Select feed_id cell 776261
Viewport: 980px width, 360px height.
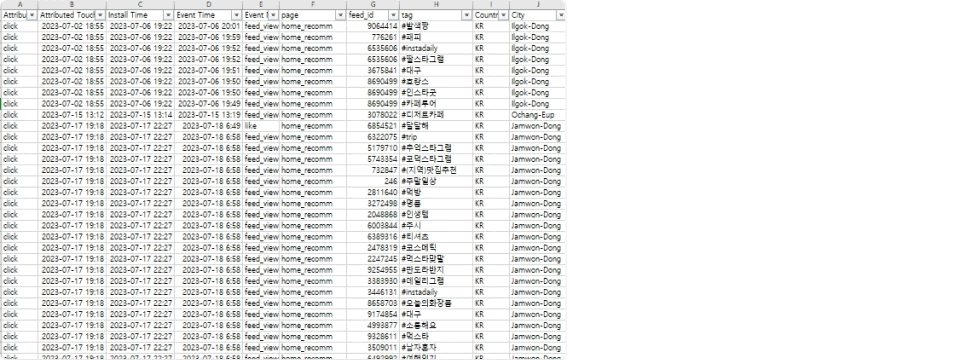coord(373,37)
